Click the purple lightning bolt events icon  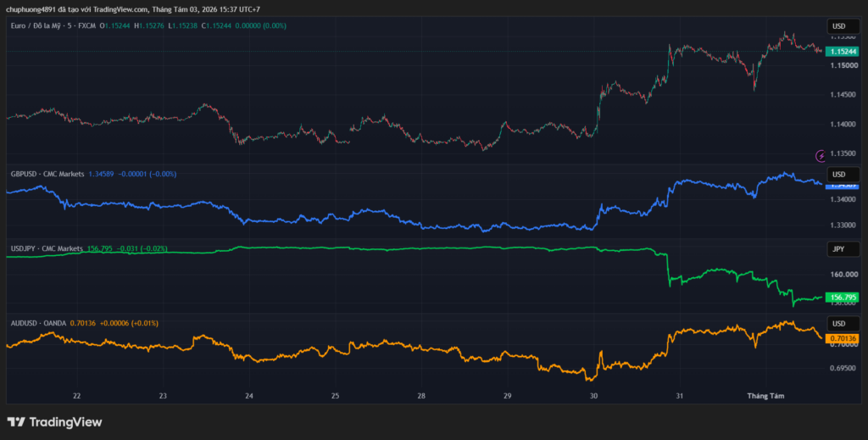click(x=821, y=156)
